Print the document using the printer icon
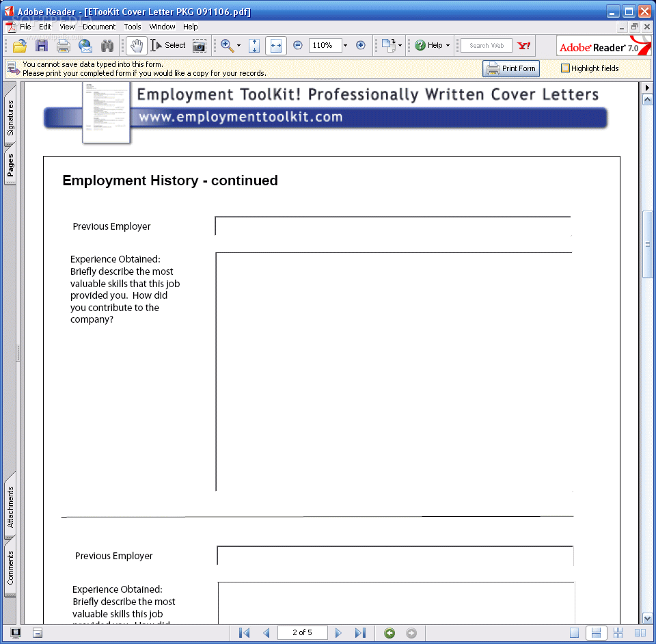This screenshot has height=644, width=656. pos(63,46)
